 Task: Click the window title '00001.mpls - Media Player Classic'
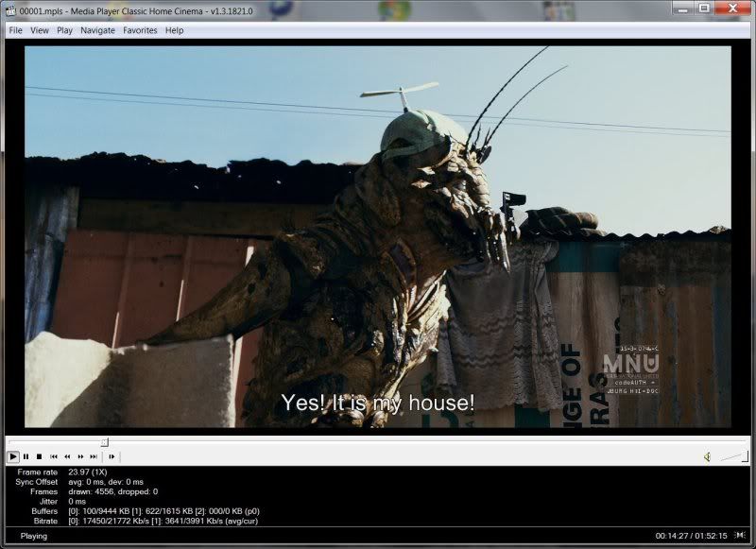coord(136,11)
